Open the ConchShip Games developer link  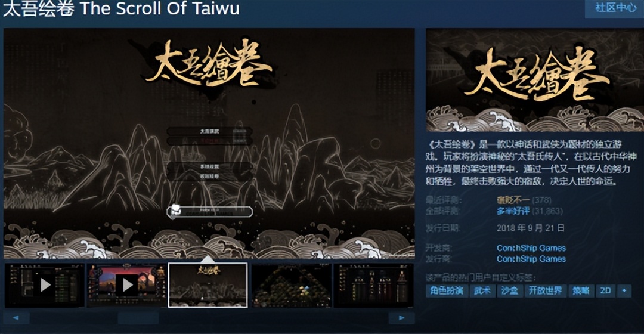tap(531, 248)
